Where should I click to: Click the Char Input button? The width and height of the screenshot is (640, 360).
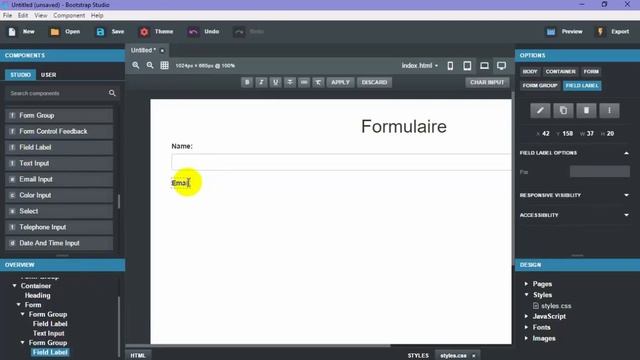pos(487,82)
